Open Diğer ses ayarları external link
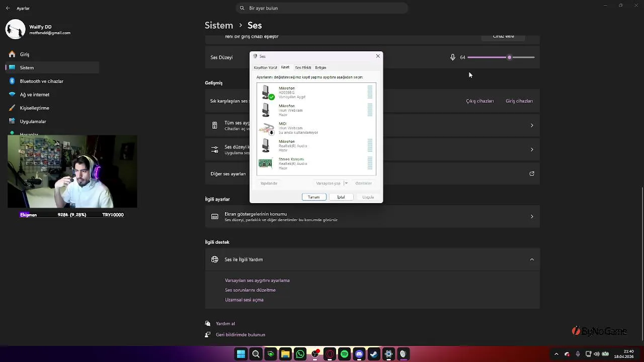This screenshot has height=362, width=644. pyautogui.click(x=532, y=173)
